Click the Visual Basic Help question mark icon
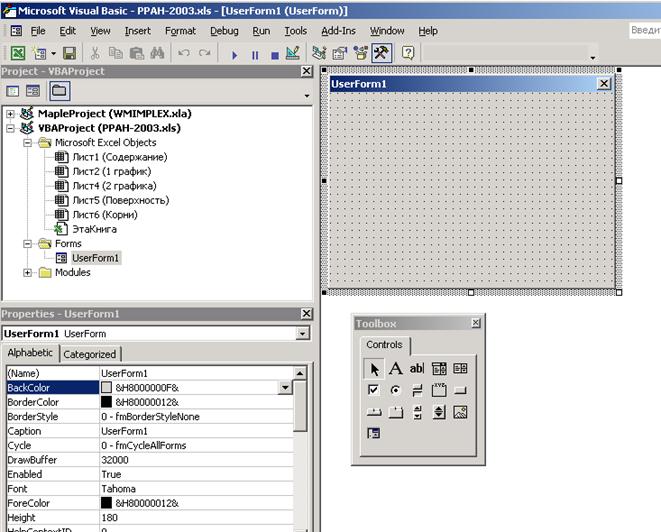Screen dimensions: 661x532 click(x=408, y=53)
